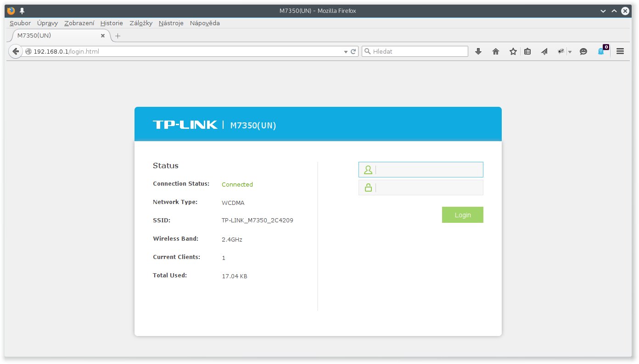This screenshot has height=364, width=639.
Task: Click the title bar down chevron icon
Action: [604, 11]
